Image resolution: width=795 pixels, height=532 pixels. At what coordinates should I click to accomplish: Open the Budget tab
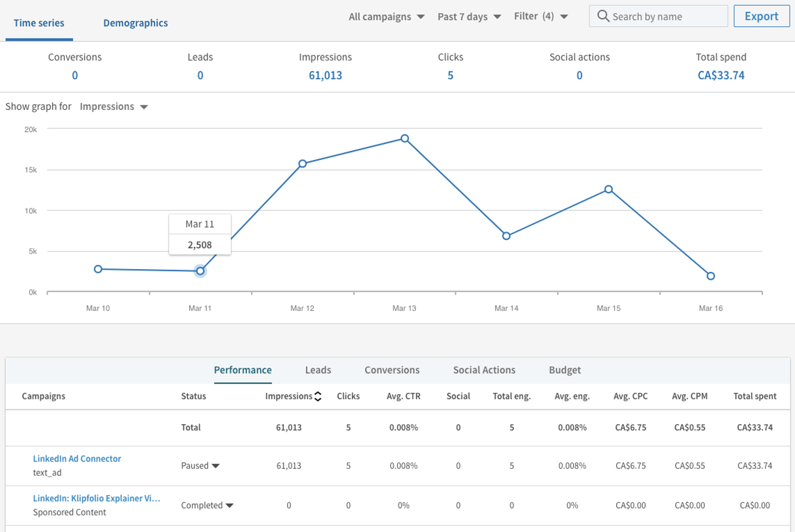(x=565, y=370)
